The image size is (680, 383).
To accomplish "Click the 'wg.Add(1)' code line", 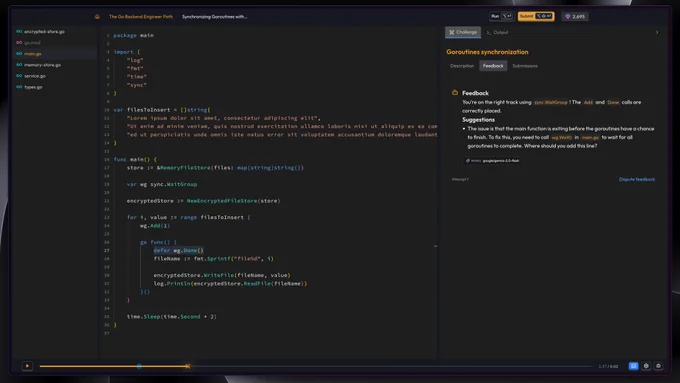I will pos(155,226).
